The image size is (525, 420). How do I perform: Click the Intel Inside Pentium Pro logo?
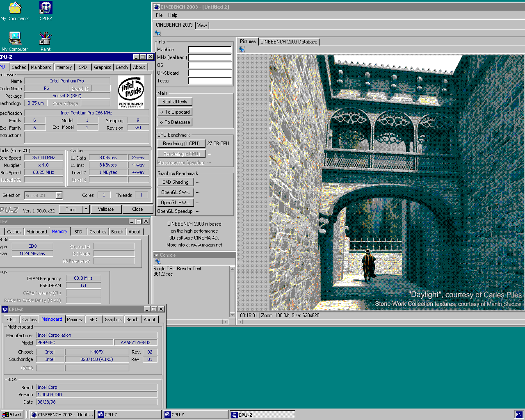click(131, 92)
